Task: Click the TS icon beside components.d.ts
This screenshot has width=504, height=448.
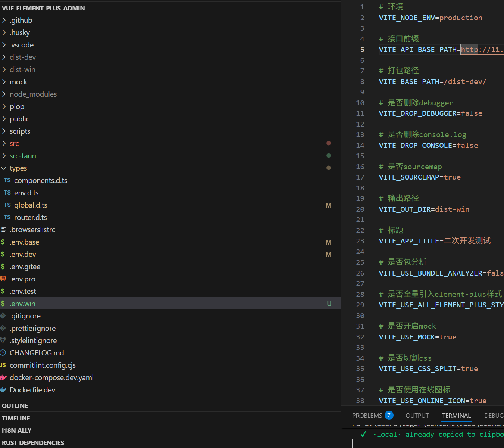Action: [7, 180]
